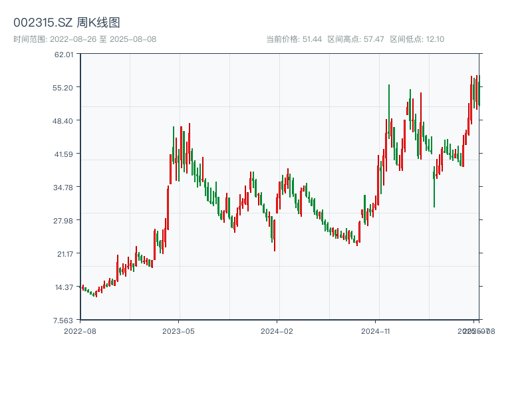Click y-axis label 14.37

coord(64,287)
